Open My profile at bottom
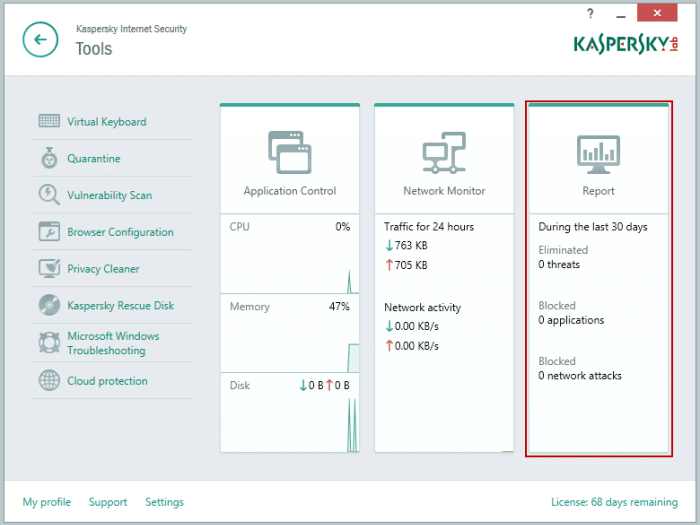700x525 pixels. [x=47, y=502]
